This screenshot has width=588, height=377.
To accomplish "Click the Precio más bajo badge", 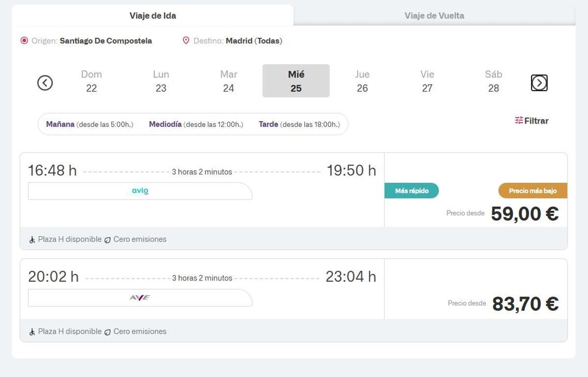I will (532, 191).
